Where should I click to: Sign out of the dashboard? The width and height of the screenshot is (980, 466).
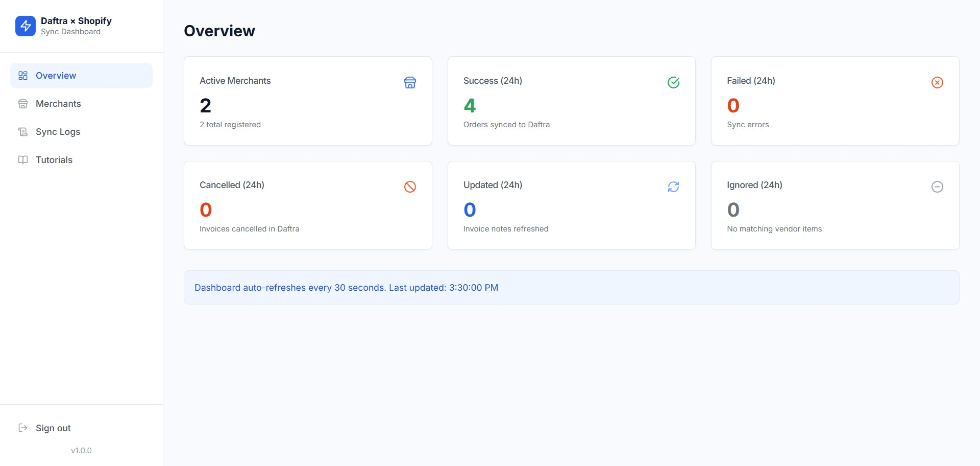point(53,428)
